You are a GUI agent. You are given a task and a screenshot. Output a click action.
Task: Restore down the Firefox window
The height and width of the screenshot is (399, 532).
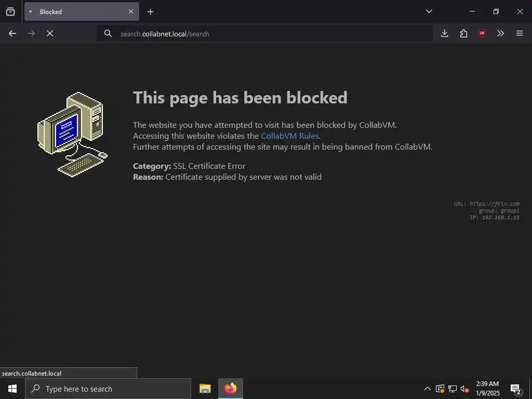click(x=496, y=11)
